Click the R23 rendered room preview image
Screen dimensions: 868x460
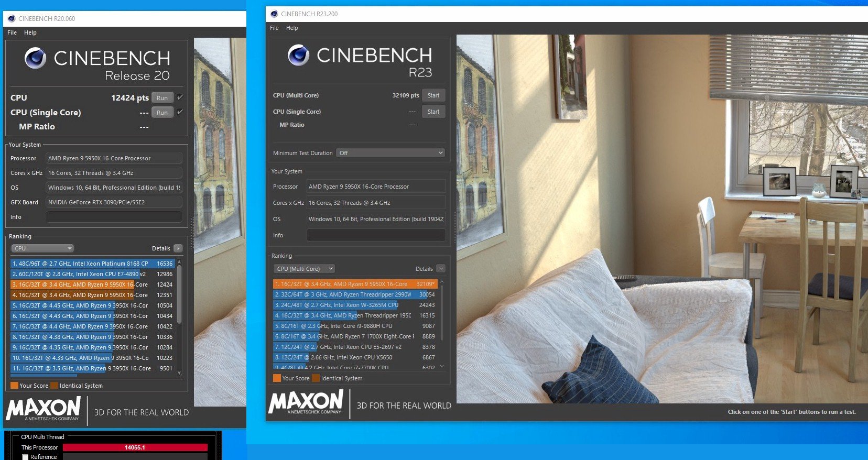click(662, 219)
